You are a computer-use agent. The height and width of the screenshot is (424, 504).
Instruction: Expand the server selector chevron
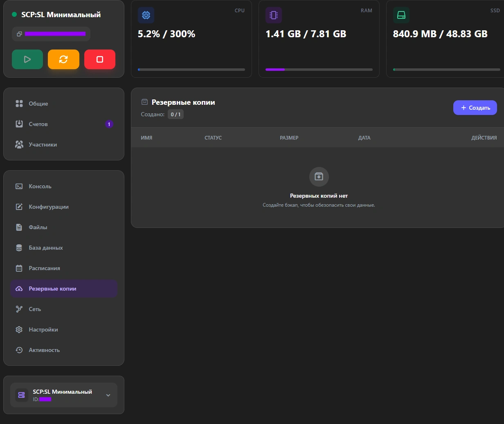[108, 395]
